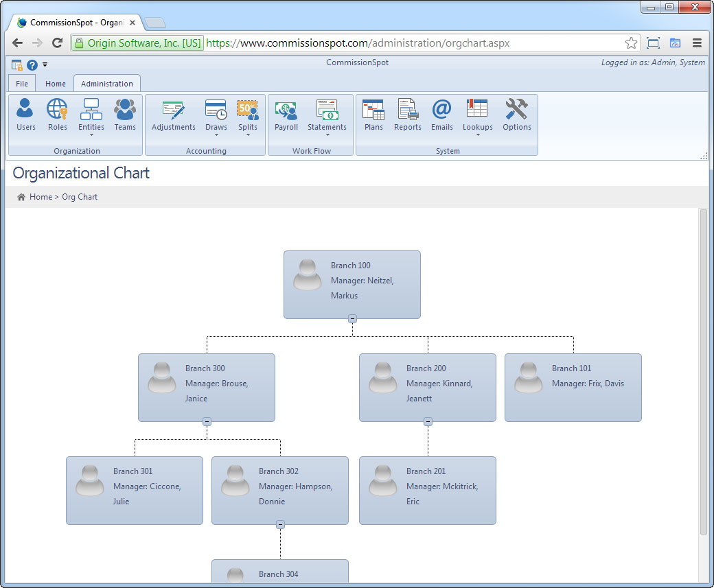Viewport: 714px width, 588px height.
Task: Reload the page with refresh icon
Action: click(58, 43)
